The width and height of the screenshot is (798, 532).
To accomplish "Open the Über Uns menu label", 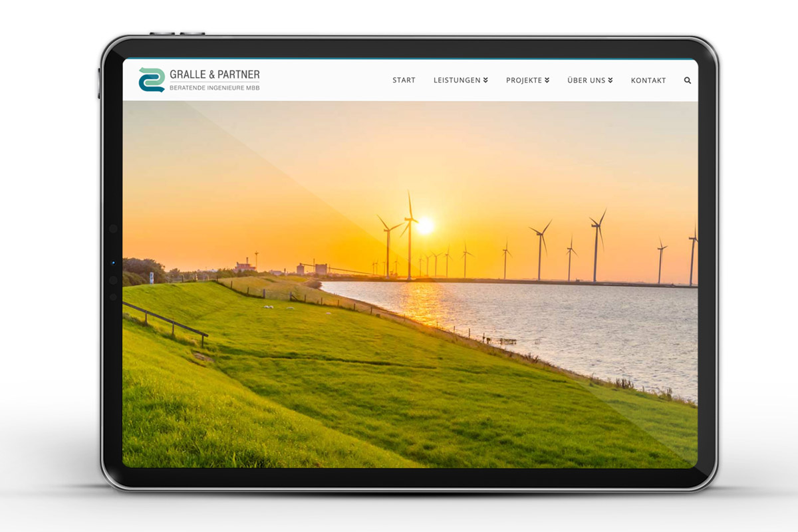I will pyautogui.click(x=586, y=80).
